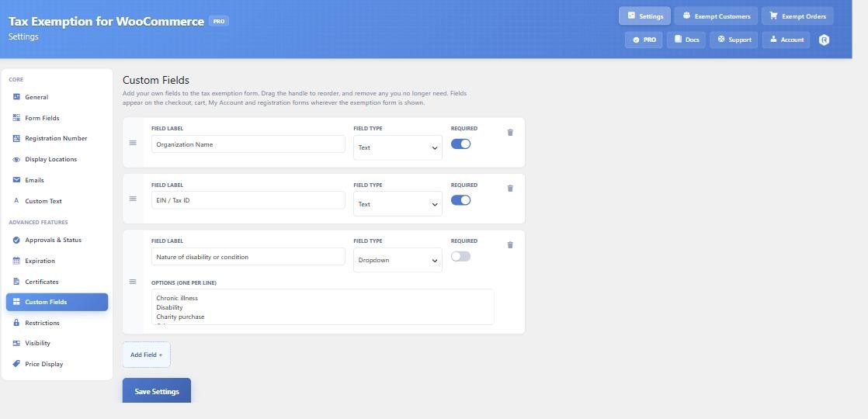Viewport: 868px width, 419px height.
Task: Click the Docs page icon
Action: tap(678, 40)
